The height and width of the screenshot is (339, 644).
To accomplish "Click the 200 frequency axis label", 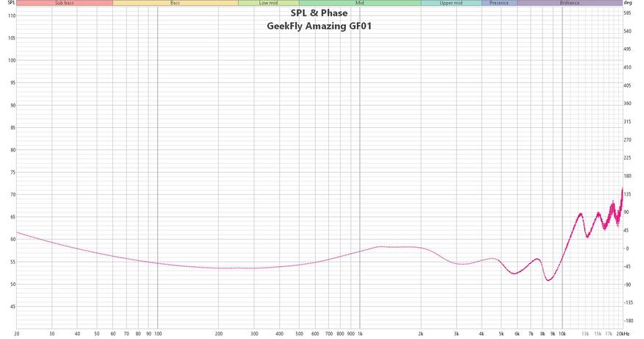I will 219,334.
